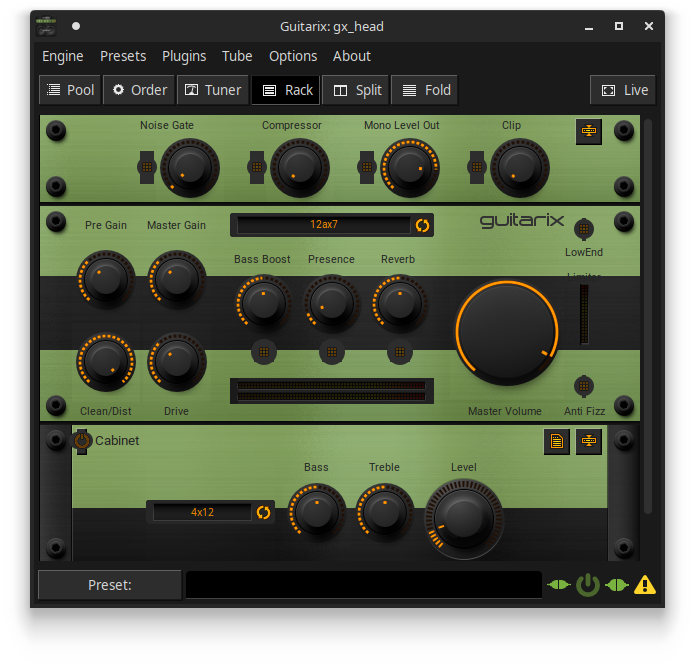Screen dimensions: 695x670
Task: Click the Cabinet Bass knob
Action: coord(316,512)
